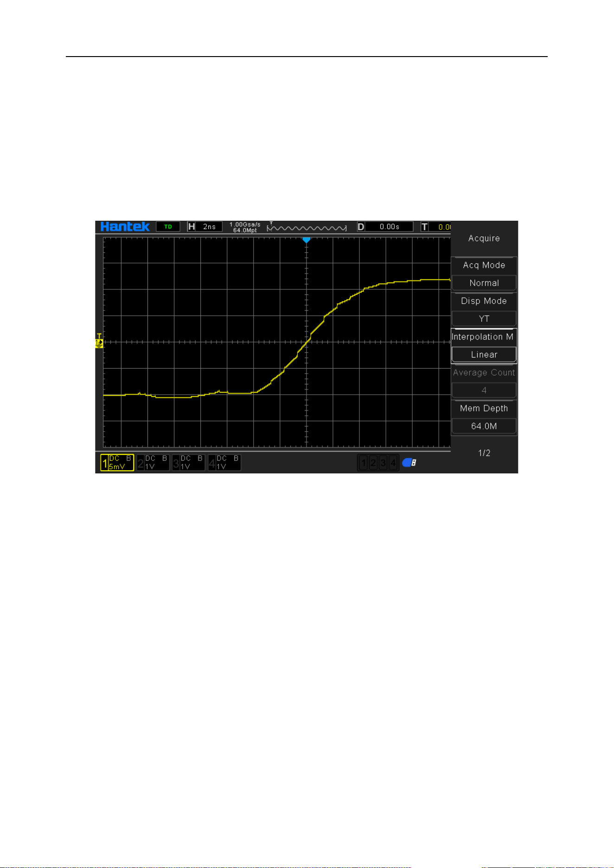Toggle channel 3 1V indicator
The image size is (614, 868).
pos(189,462)
